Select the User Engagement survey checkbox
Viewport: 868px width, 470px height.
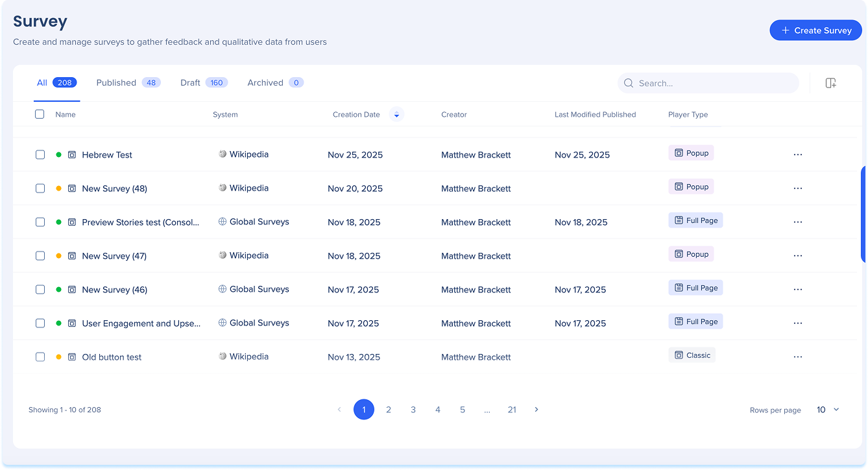click(40, 323)
